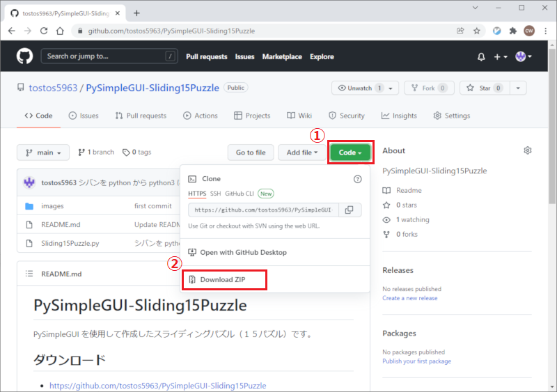Open the user avatar menu in GitHub header
The width and height of the screenshot is (557, 392).
click(524, 56)
